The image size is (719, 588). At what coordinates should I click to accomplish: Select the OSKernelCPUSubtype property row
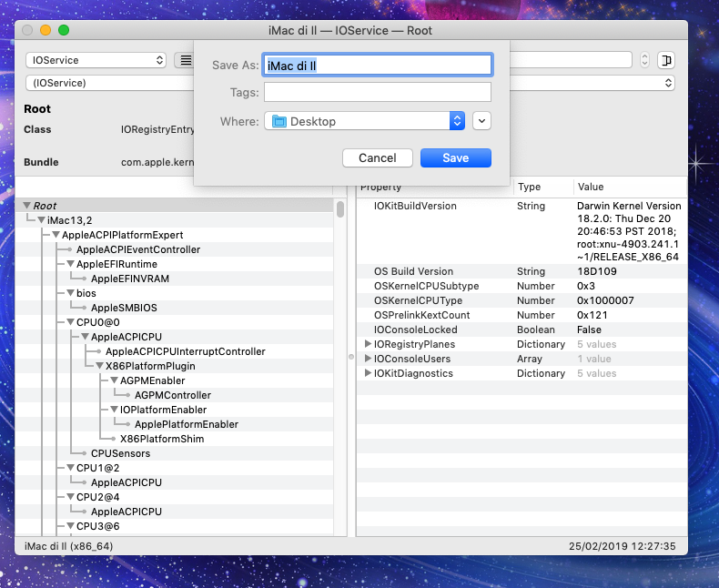click(522, 286)
